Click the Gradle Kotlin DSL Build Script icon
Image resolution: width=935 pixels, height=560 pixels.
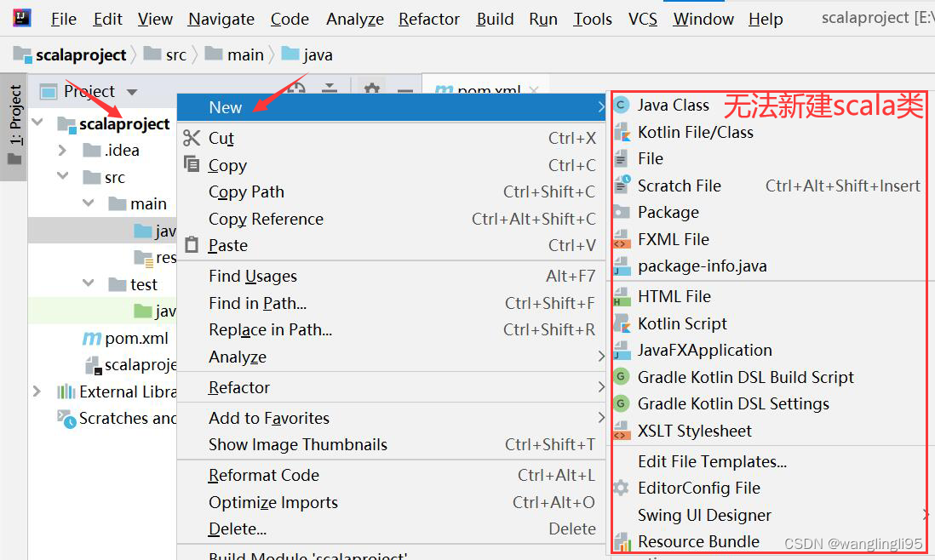tap(622, 376)
